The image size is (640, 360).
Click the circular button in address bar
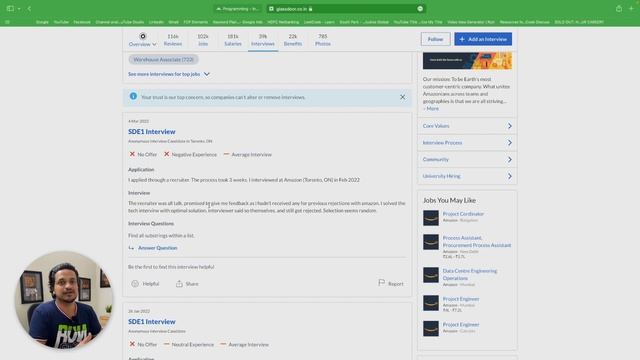coord(420,9)
